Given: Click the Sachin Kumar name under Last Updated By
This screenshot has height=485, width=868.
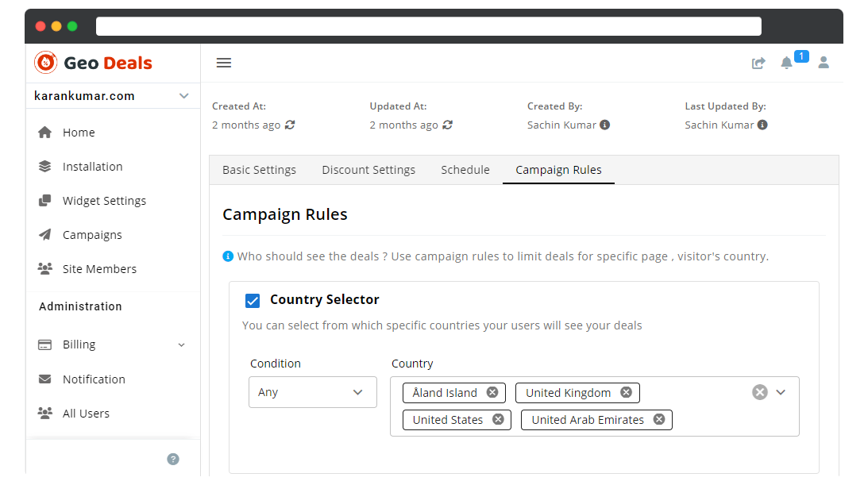Looking at the screenshot, I should pos(719,125).
